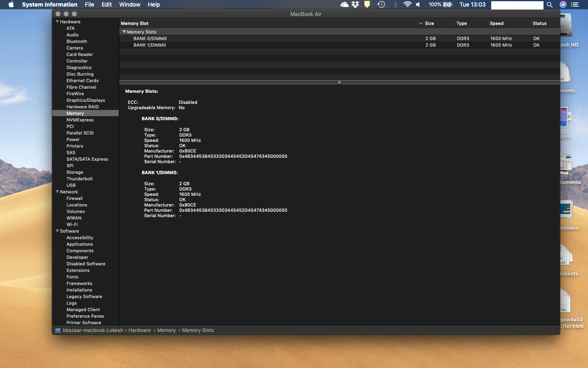Image resolution: width=588 pixels, height=368 pixels.
Task: Click the split pane divider handle dot
Action: pyautogui.click(x=339, y=82)
